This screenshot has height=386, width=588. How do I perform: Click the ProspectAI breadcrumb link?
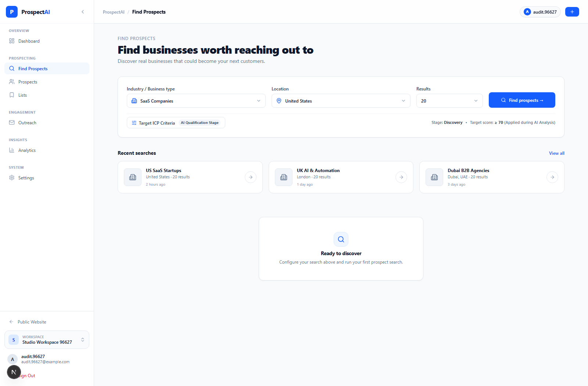114,12
